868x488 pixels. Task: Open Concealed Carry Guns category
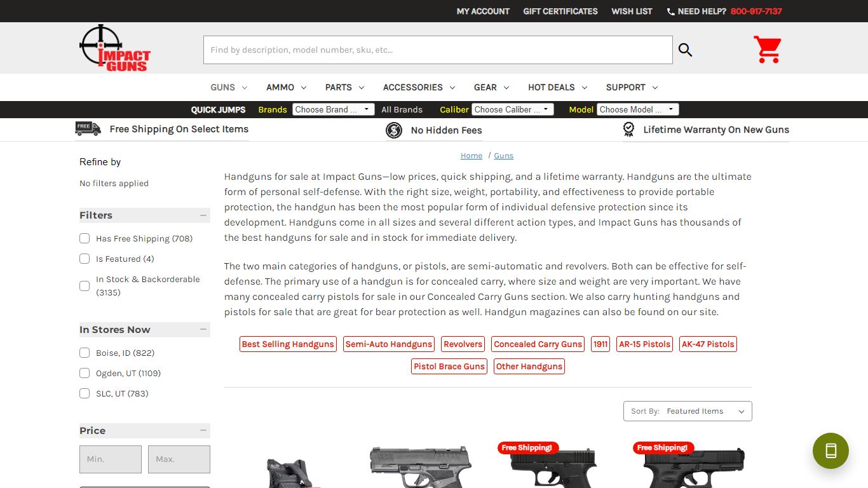click(538, 344)
